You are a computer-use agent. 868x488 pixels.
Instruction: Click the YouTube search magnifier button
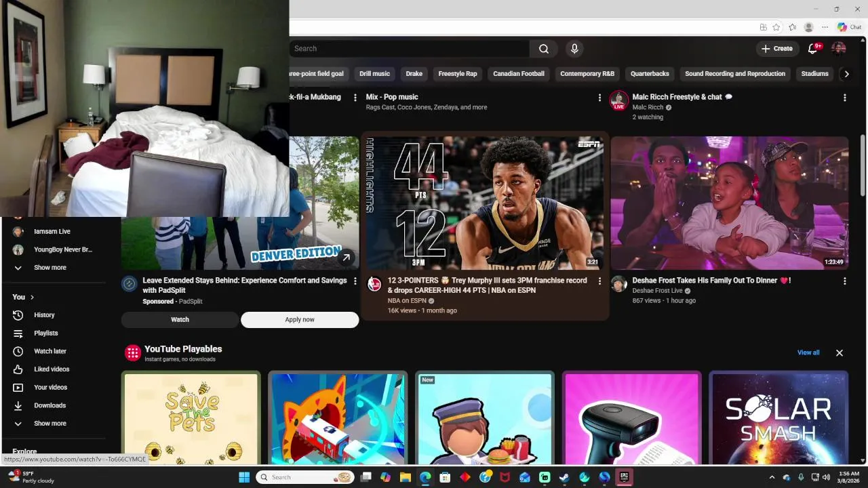click(544, 49)
